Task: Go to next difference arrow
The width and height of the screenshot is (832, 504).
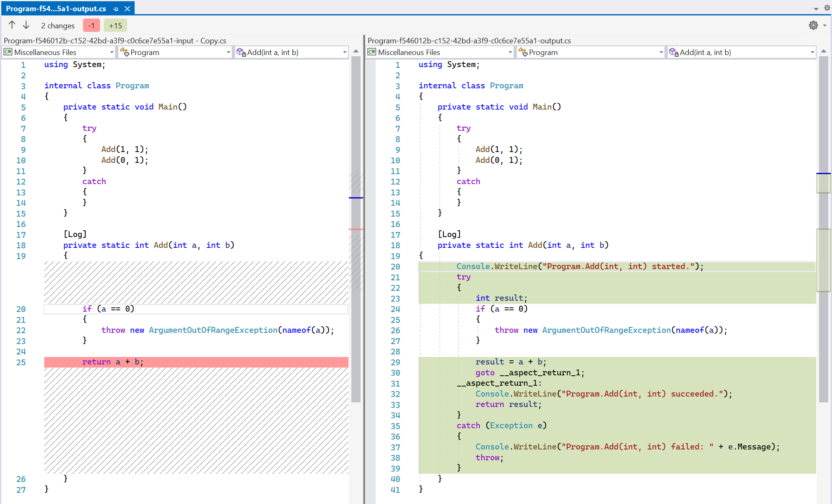Action: pos(26,25)
